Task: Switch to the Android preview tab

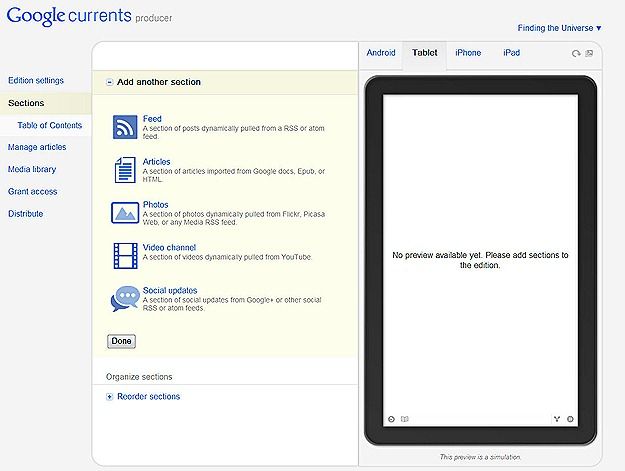Action: tap(381, 53)
